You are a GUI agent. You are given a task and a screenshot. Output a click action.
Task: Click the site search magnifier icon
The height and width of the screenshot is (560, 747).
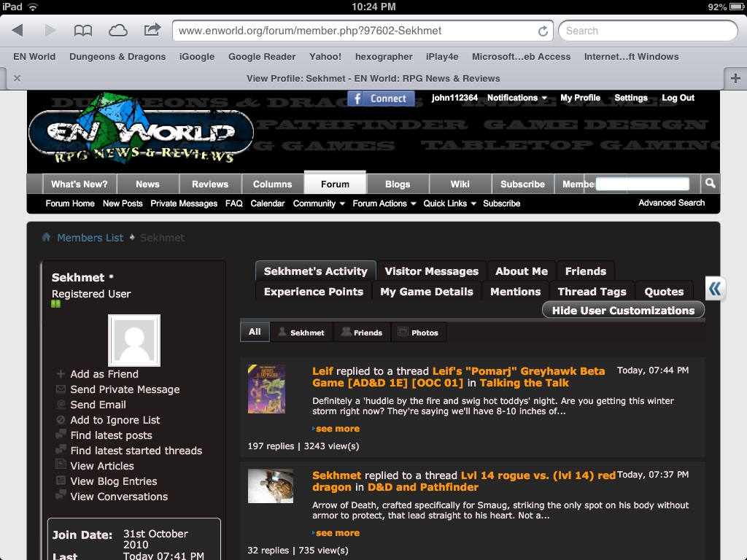[711, 183]
